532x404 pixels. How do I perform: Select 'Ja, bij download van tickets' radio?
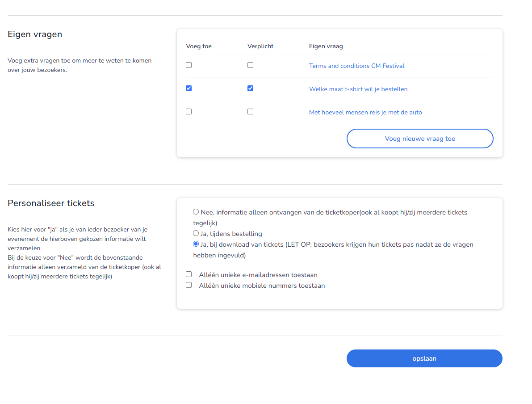[x=196, y=244]
